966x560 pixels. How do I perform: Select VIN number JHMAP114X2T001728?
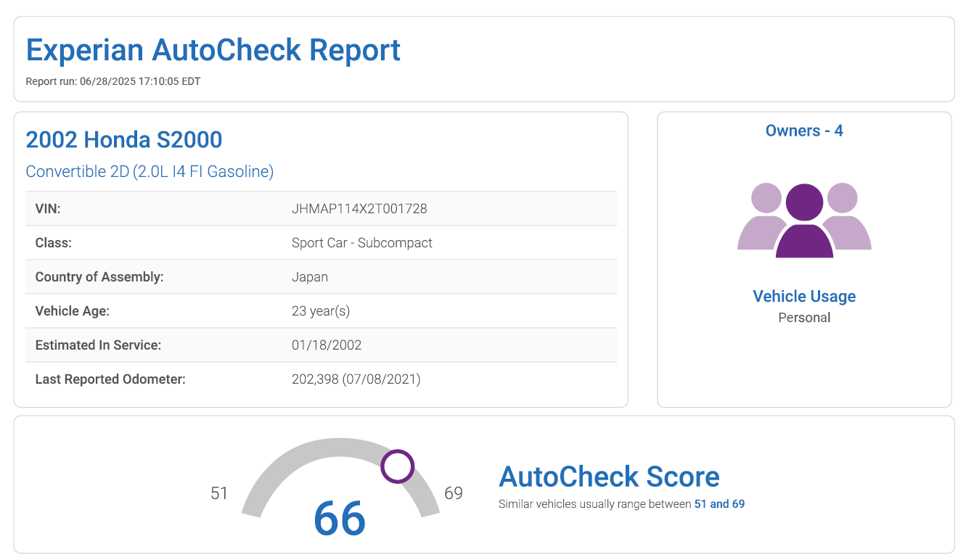coord(359,209)
